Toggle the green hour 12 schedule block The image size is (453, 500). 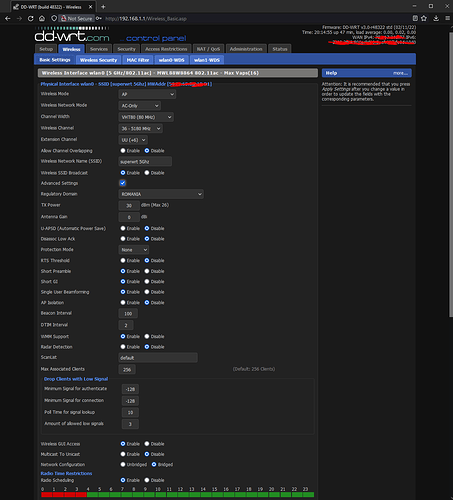pyautogui.click(x=183, y=494)
